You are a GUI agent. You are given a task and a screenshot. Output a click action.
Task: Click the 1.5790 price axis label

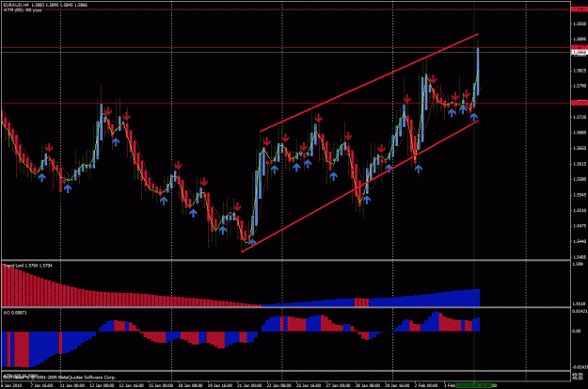point(580,86)
